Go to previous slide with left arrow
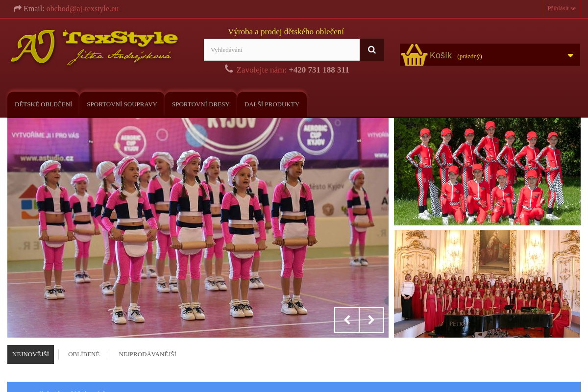 tap(347, 320)
